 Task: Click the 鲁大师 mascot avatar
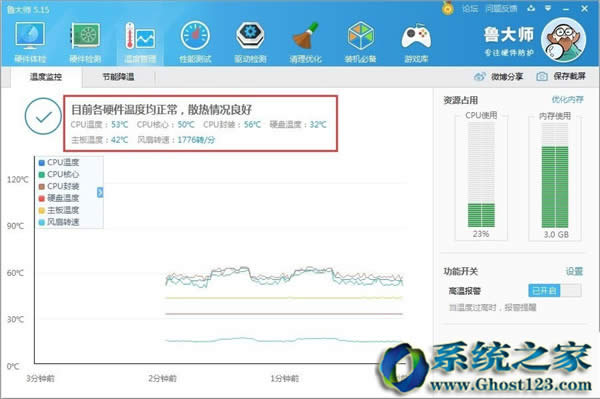coord(564,39)
